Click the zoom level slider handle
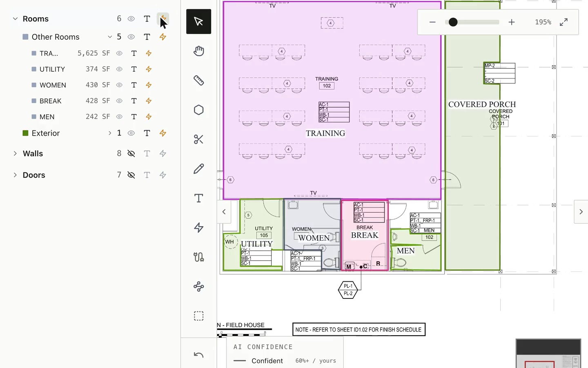Viewport: 588px width, 368px height. [453, 22]
